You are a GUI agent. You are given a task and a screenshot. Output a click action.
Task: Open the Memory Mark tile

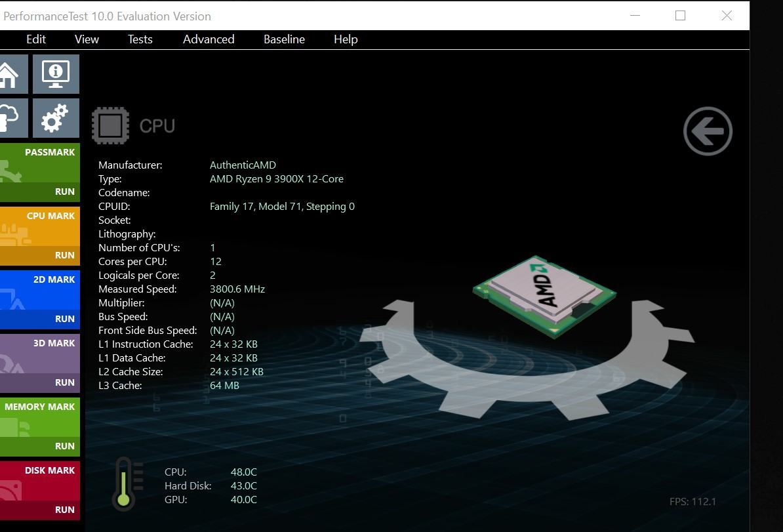click(40, 417)
